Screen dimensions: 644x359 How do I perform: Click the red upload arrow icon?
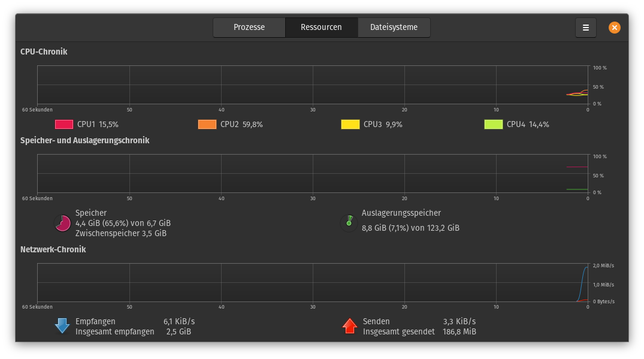(349, 325)
